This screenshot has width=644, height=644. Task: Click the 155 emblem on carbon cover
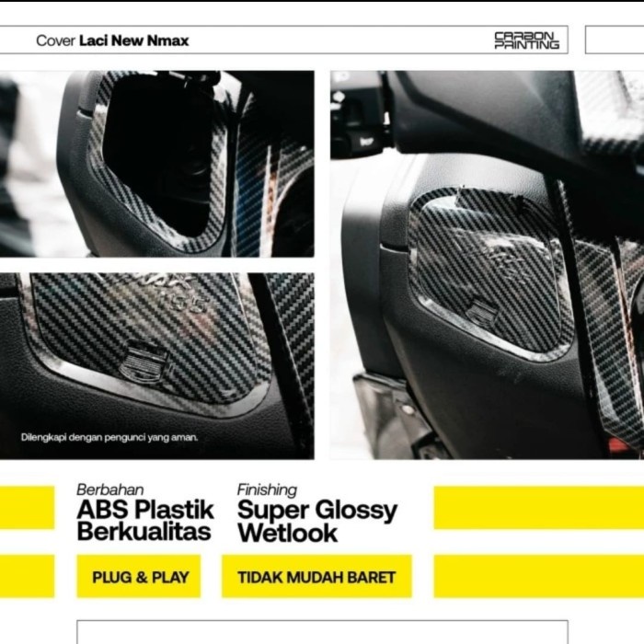[189, 303]
